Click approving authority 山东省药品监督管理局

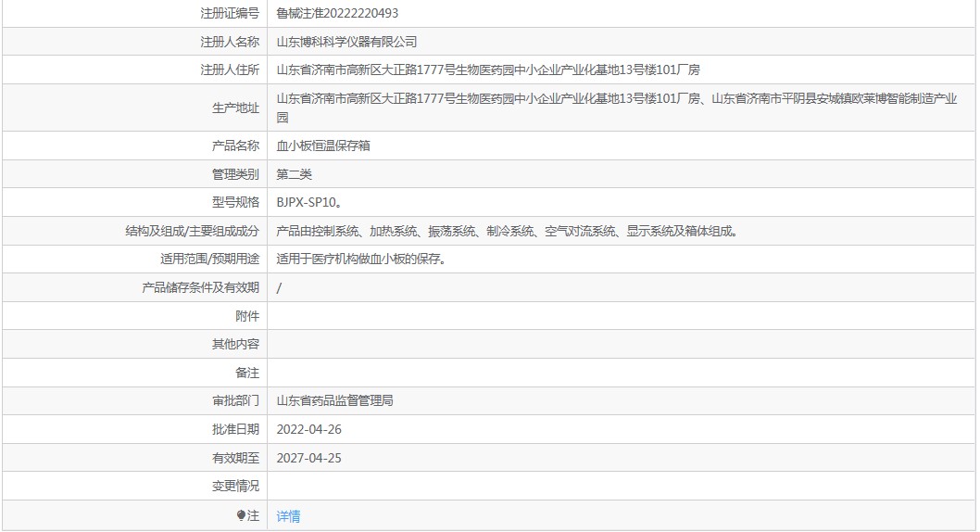[335, 400]
